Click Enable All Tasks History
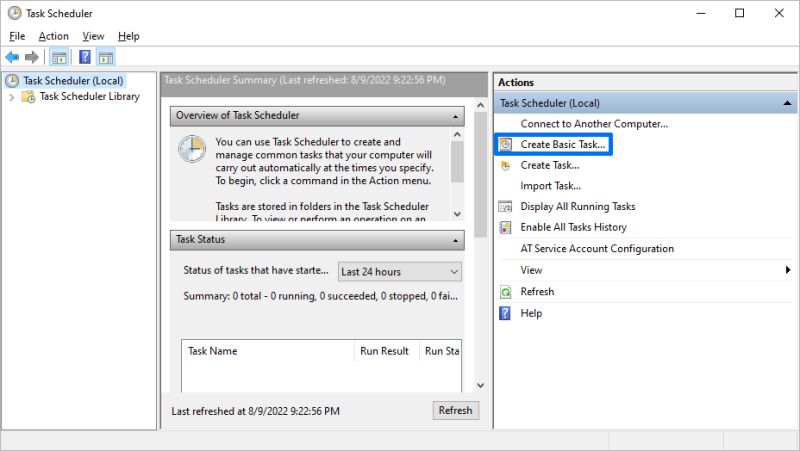This screenshot has height=451, width=800. pos(573,228)
